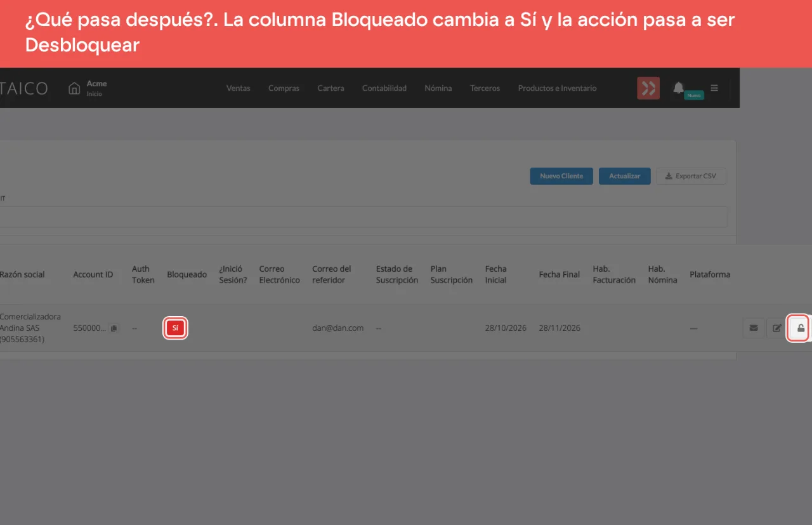812x525 pixels.
Task: Click the Correo del referidor column header
Action: 332,274
